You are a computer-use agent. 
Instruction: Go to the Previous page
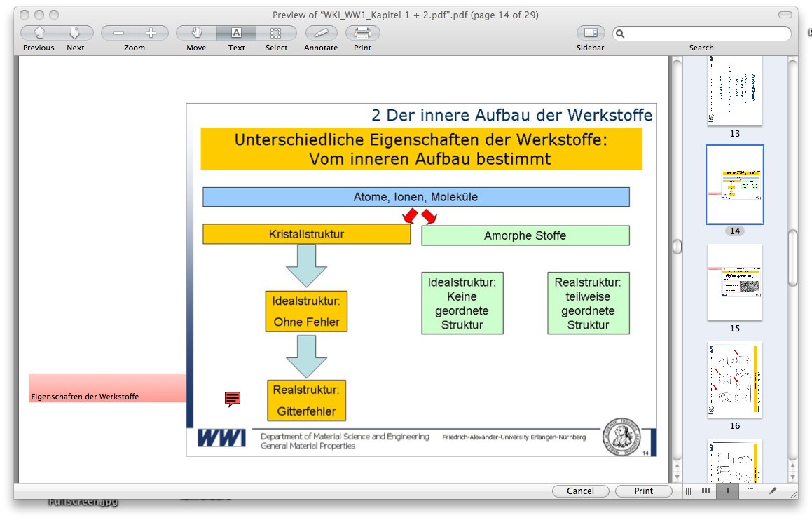click(39, 33)
